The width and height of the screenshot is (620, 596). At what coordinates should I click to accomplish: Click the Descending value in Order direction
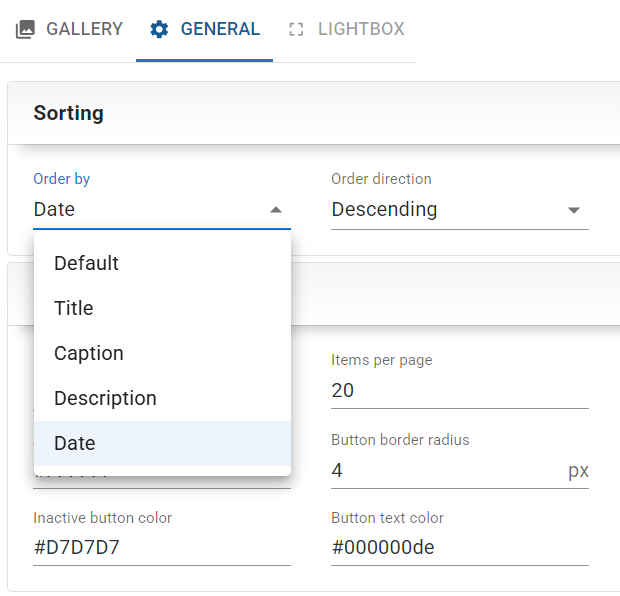click(384, 209)
